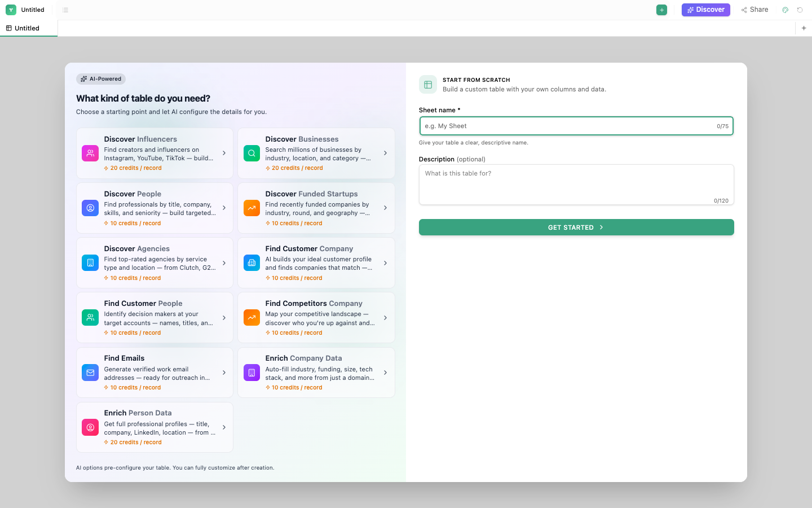Expand Discover People chevron
Screen dimensions: 812x508
[224, 208]
